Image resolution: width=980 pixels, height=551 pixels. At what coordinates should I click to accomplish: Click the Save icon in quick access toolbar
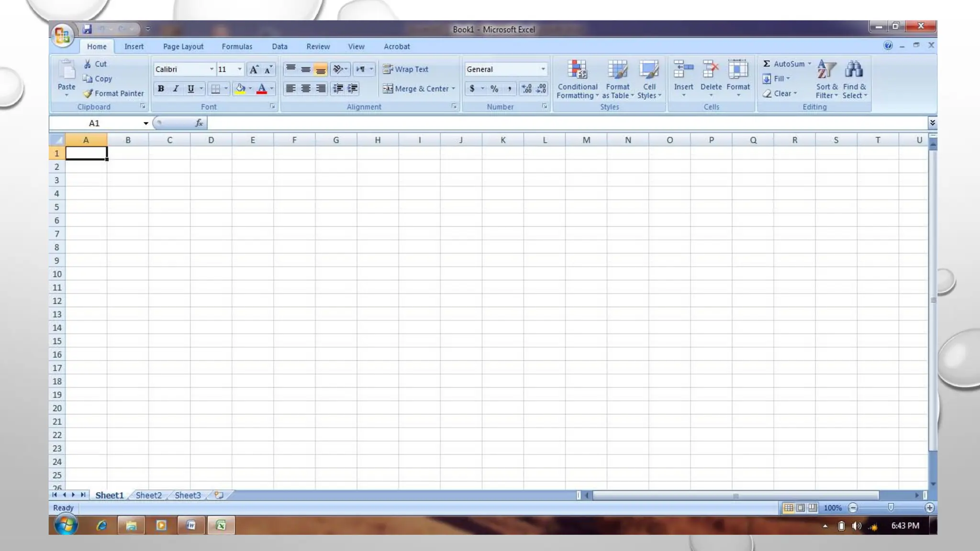[x=87, y=29]
